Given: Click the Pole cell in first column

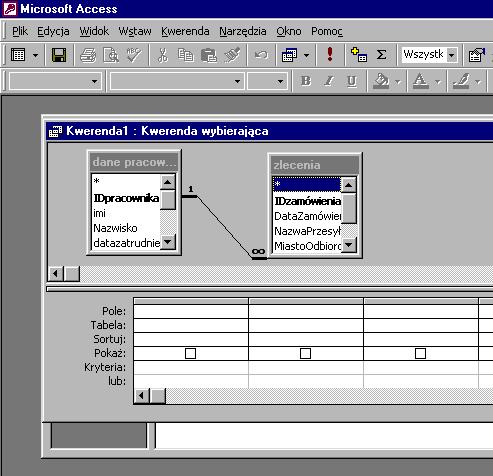Looking at the screenshot, I should click(191, 311).
